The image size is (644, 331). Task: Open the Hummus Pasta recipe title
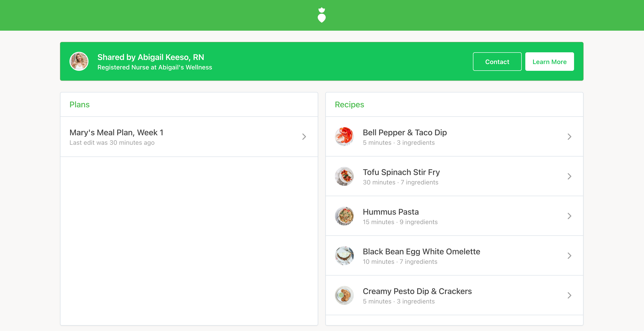tap(391, 212)
